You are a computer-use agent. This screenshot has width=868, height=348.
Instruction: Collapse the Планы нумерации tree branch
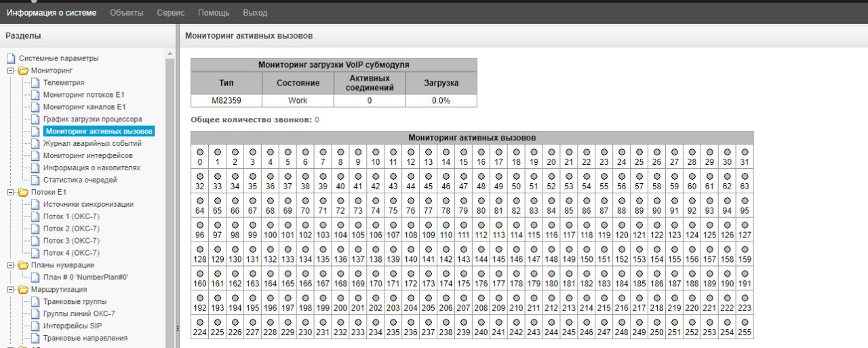point(10,265)
